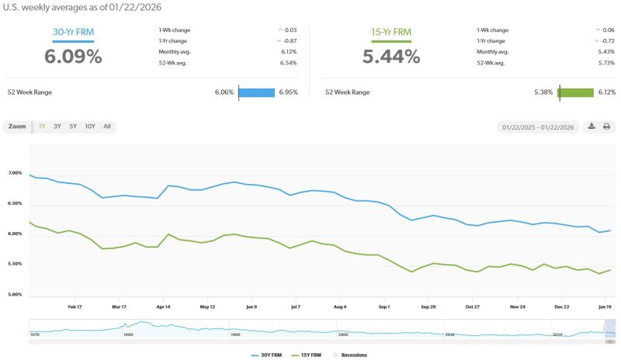The width and height of the screenshot is (621, 364).
Task: Click the blue 30-year 52 week range bar
Action: [257, 92]
